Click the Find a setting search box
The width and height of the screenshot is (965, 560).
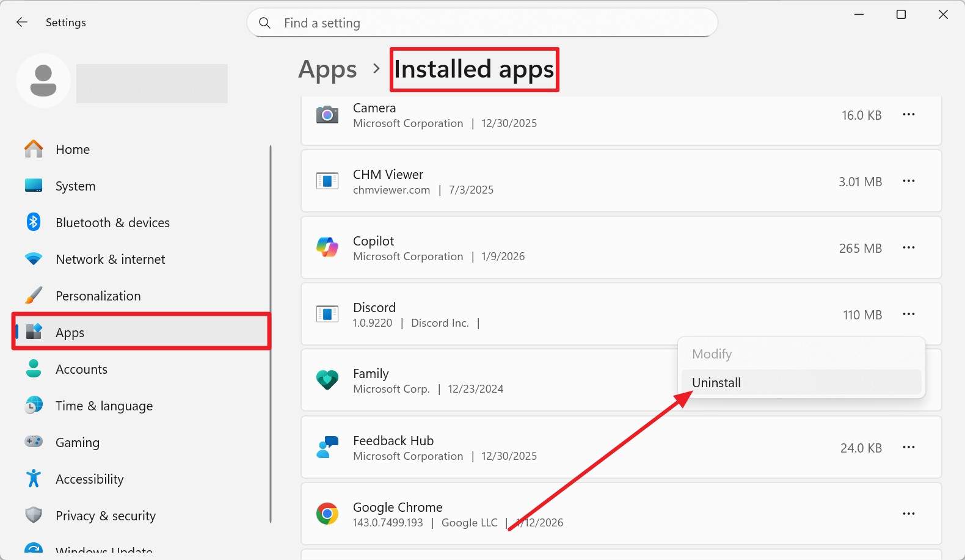482,23
